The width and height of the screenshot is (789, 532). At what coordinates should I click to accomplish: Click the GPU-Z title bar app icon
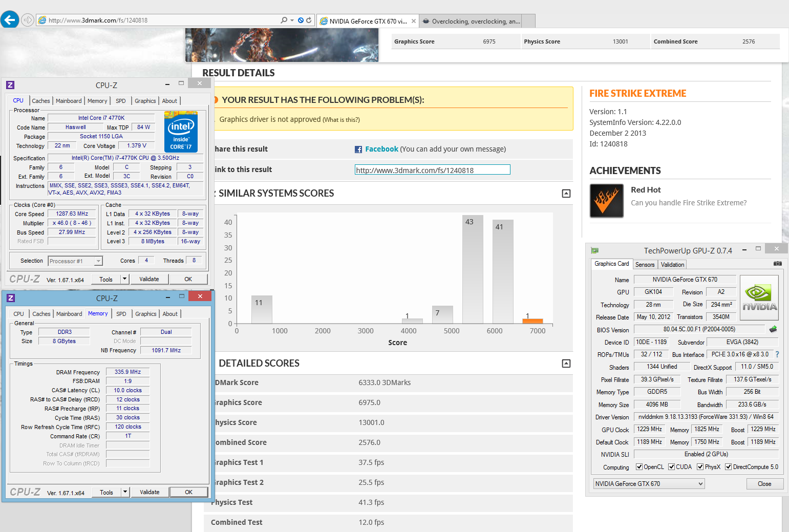[595, 250]
